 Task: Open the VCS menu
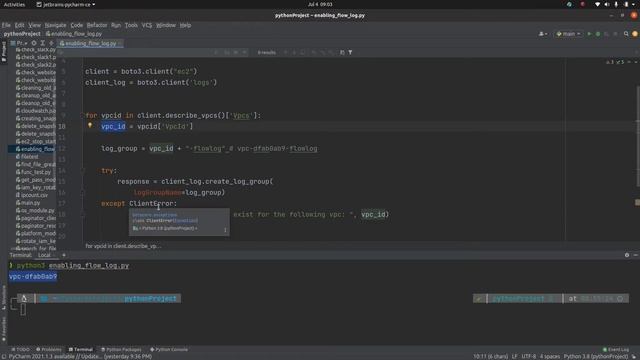[x=147, y=25]
